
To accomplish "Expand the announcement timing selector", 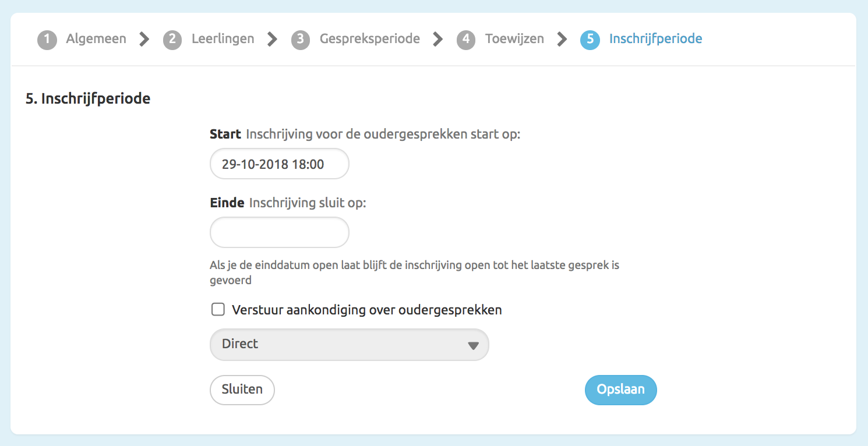I will pos(349,344).
